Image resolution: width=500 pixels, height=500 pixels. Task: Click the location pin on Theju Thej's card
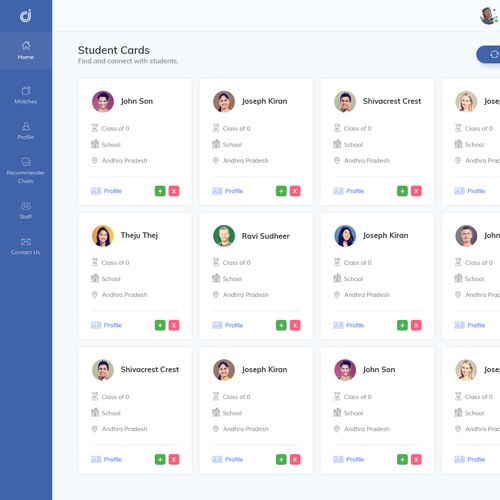(94, 295)
